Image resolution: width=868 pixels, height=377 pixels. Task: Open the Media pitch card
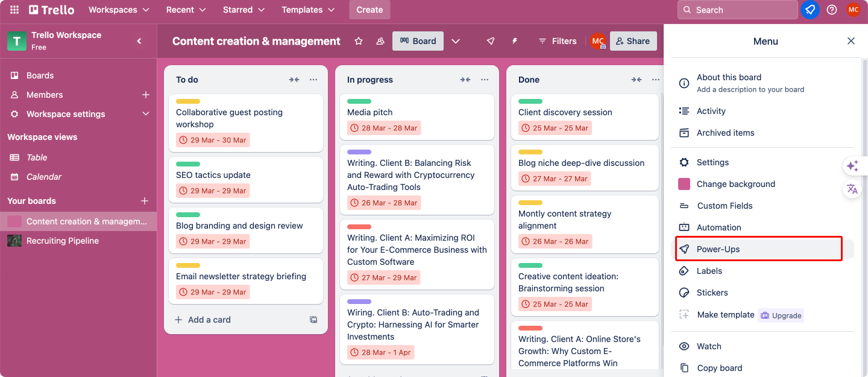(x=417, y=116)
